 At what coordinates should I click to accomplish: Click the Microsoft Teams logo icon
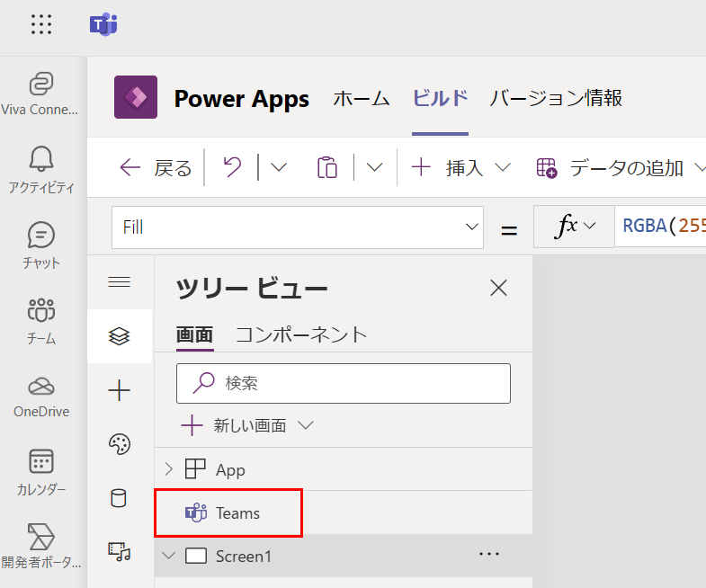(103, 24)
